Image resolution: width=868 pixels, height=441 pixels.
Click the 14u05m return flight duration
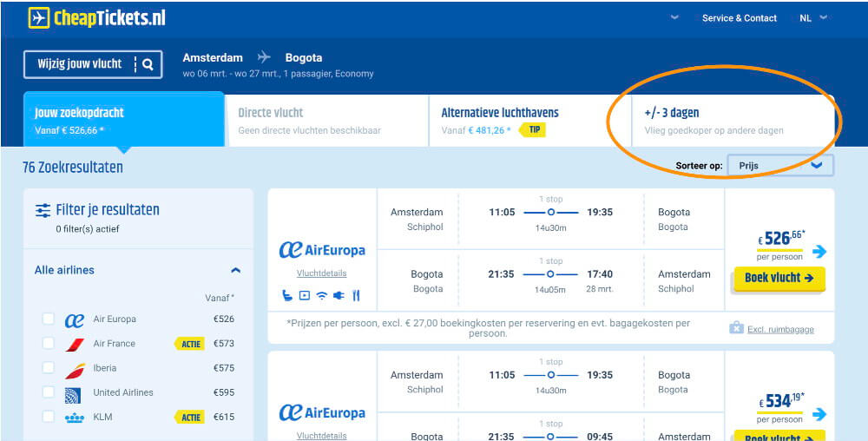pos(550,289)
